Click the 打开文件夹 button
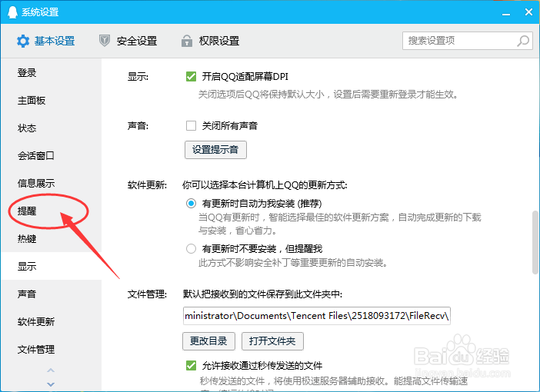The width and height of the screenshot is (540, 392). click(x=272, y=341)
